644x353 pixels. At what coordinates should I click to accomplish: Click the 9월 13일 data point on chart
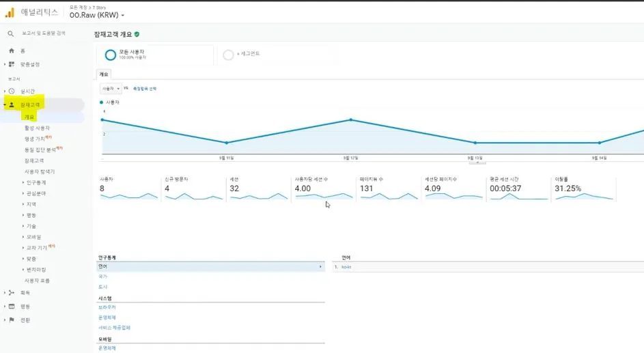tap(475, 143)
